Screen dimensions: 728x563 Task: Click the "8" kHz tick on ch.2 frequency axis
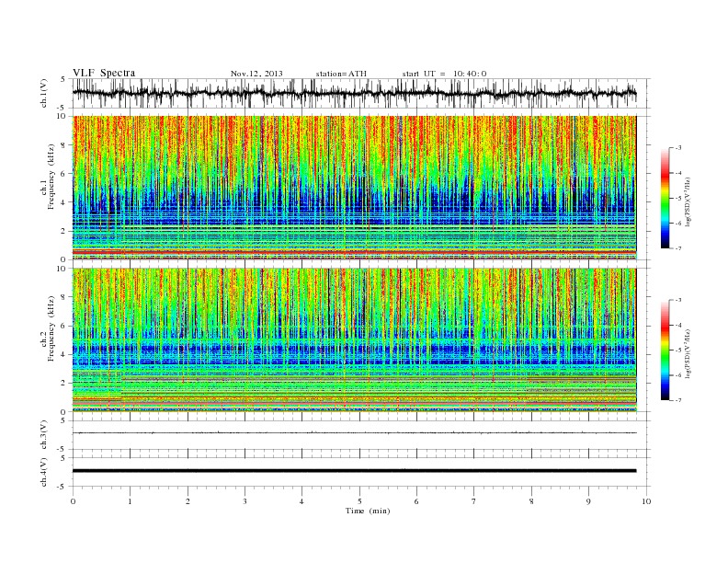pyautogui.click(x=64, y=297)
